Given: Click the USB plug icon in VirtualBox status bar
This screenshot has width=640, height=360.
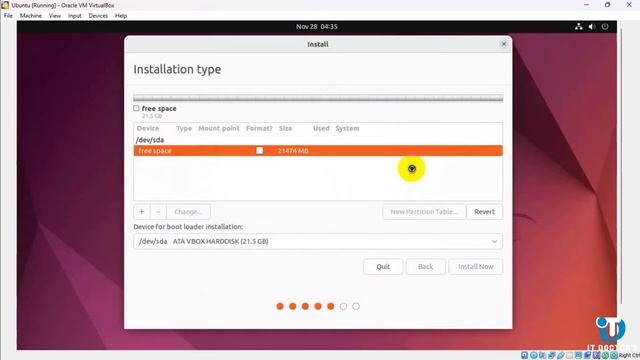Looking at the screenshot, I should pyautogui.click(x=561, y=355).
